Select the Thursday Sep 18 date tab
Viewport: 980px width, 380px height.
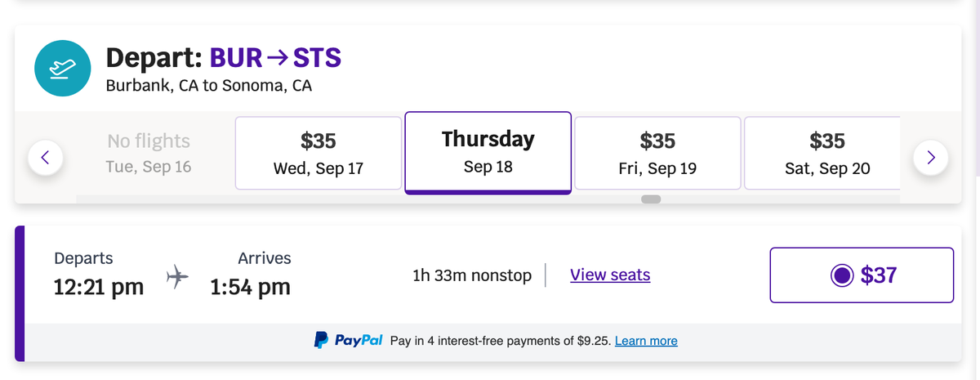point(488,153)
